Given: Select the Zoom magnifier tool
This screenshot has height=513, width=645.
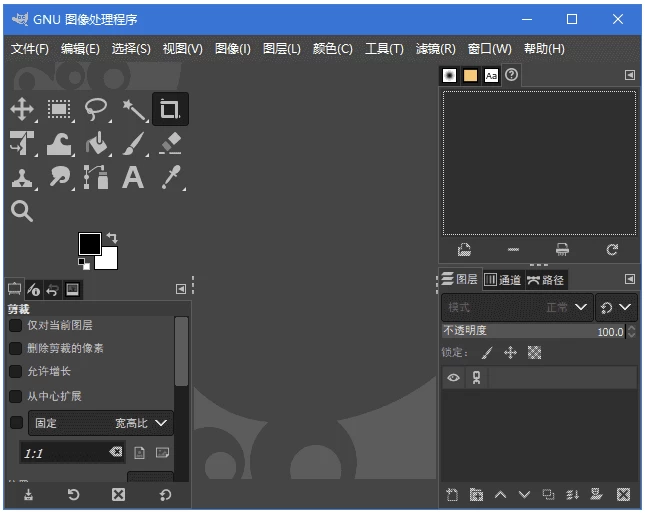Looking at the screenshot, I should click(22, 211).
